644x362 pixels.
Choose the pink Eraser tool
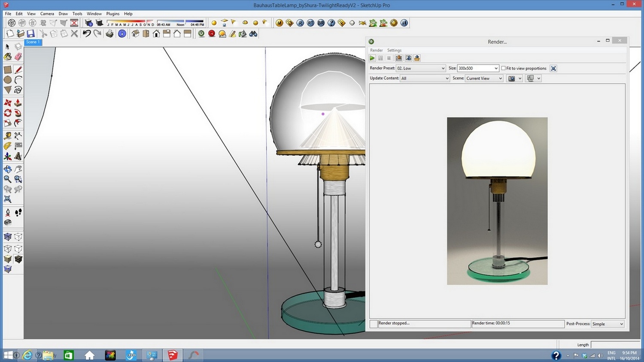(x=18, y=57)
